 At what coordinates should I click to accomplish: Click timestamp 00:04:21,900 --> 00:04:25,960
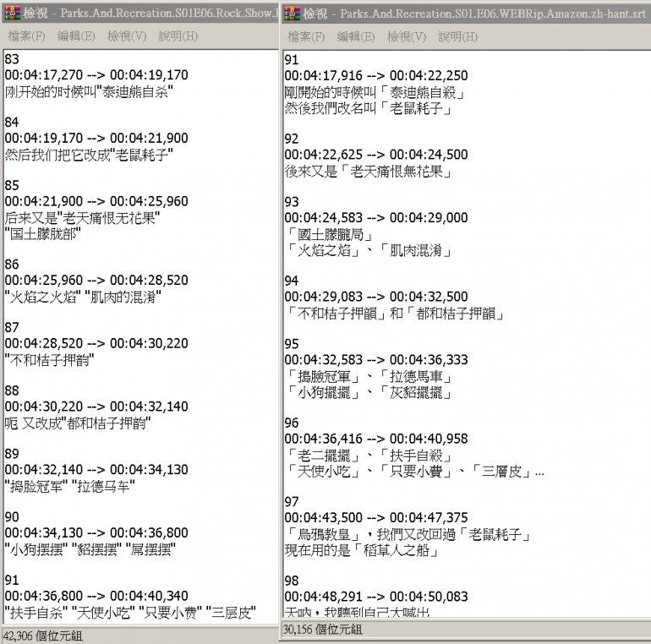[96, 201]
